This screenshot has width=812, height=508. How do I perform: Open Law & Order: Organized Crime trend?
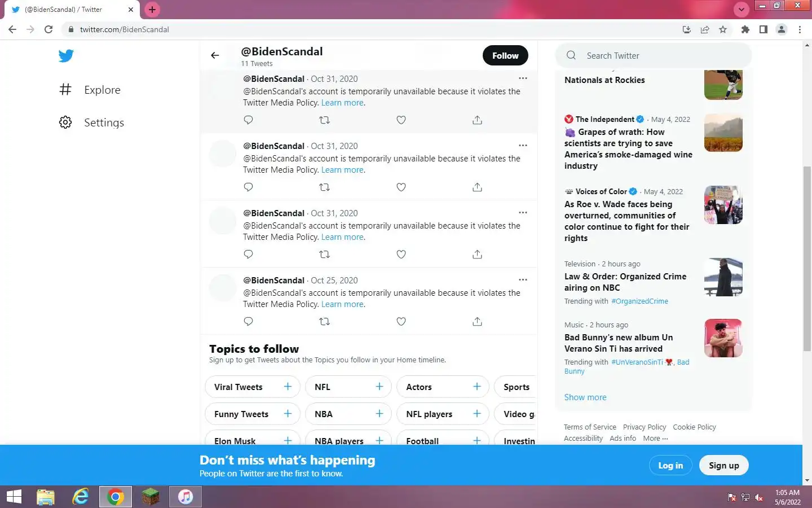tap(625, 282)
